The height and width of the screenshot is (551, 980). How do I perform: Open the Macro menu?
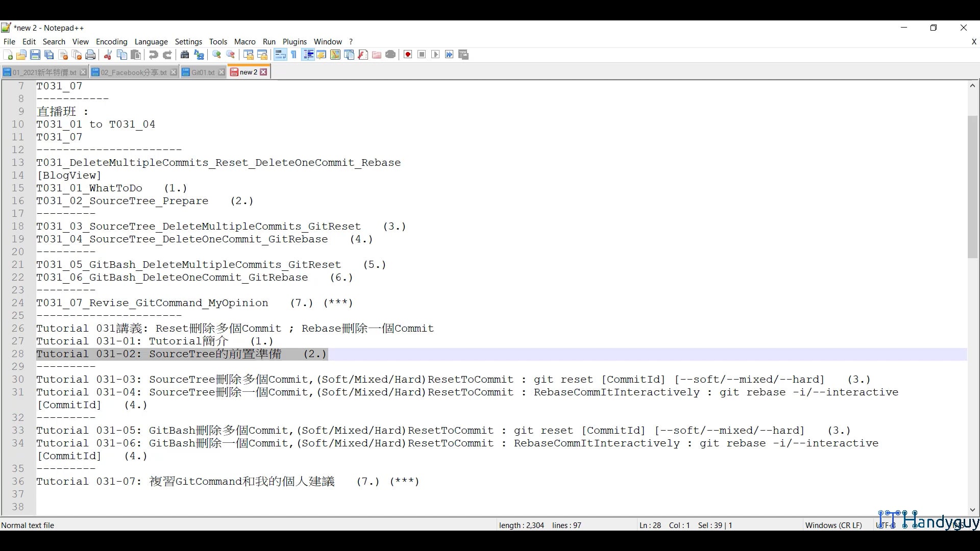(x=244, y=41)
